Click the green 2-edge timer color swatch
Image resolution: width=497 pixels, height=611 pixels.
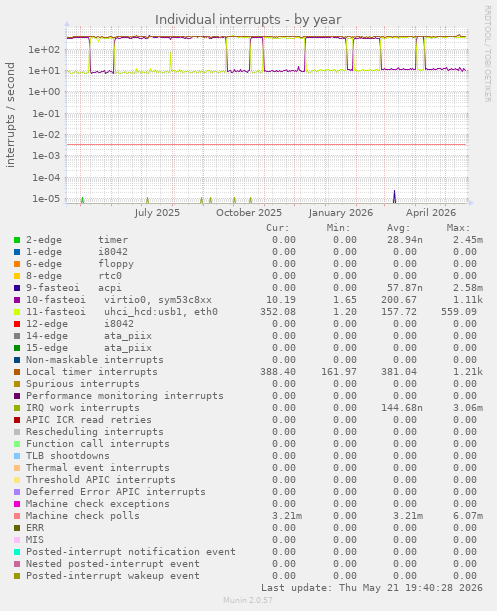click(17, 240)
